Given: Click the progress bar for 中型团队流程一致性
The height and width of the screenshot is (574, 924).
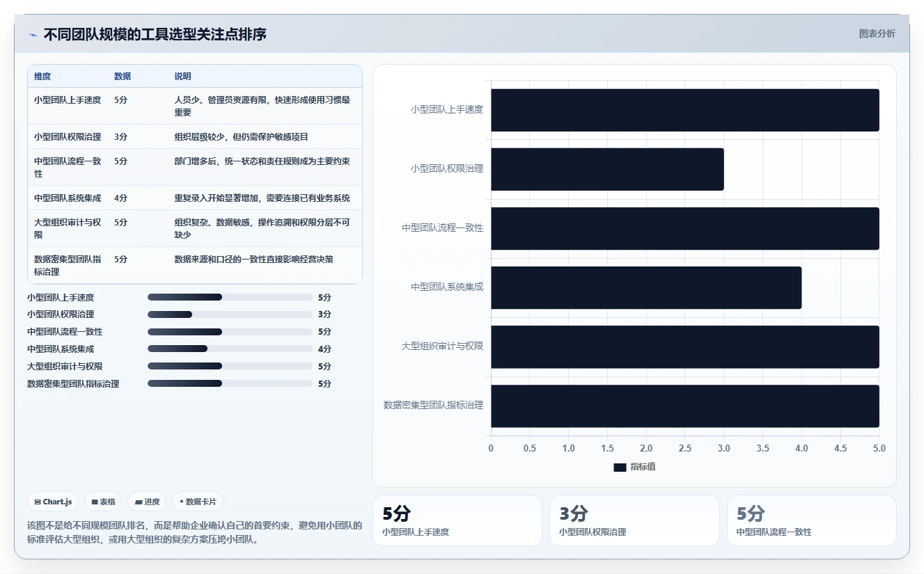Looking at the screenshot, I should pyautogui.click(x=230, y=332).
